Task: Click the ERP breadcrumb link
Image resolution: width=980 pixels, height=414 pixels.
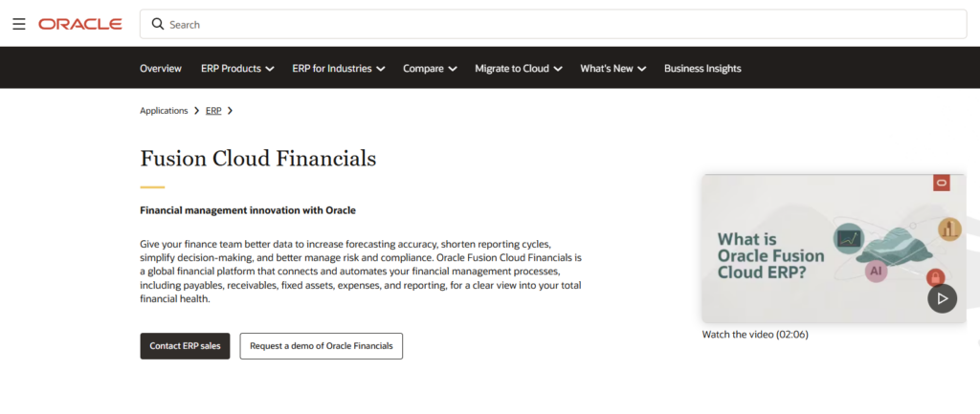Action: pyautogui.click(x=213, y=111)
